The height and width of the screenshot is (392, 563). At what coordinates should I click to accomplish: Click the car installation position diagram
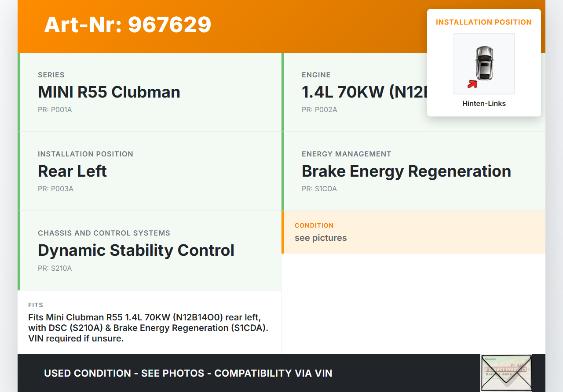[x=484, y=64]
